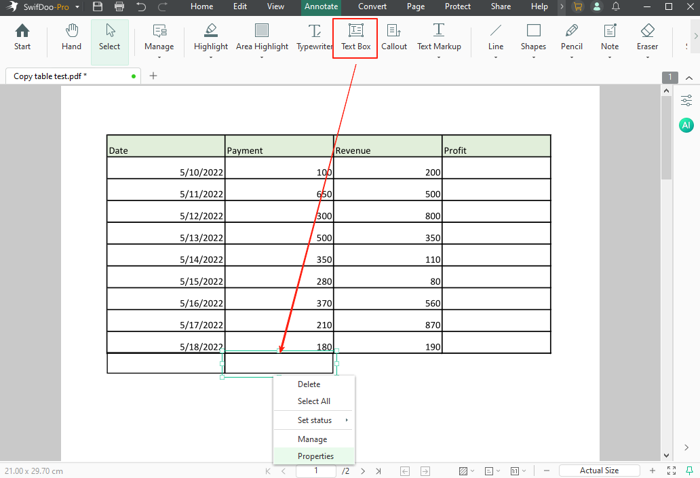Choose the Highlight tool
This screenshot has height=478, width=700.
tap(211, 37)
